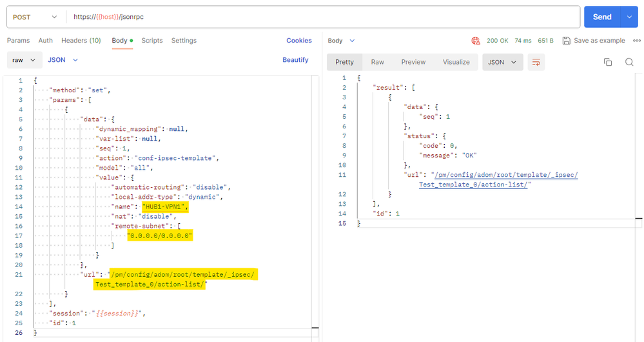Image resolution: width=644 pixels, height=342 pixels.
Task: Open the raw body type dropdown
Action: pos(23,60)
